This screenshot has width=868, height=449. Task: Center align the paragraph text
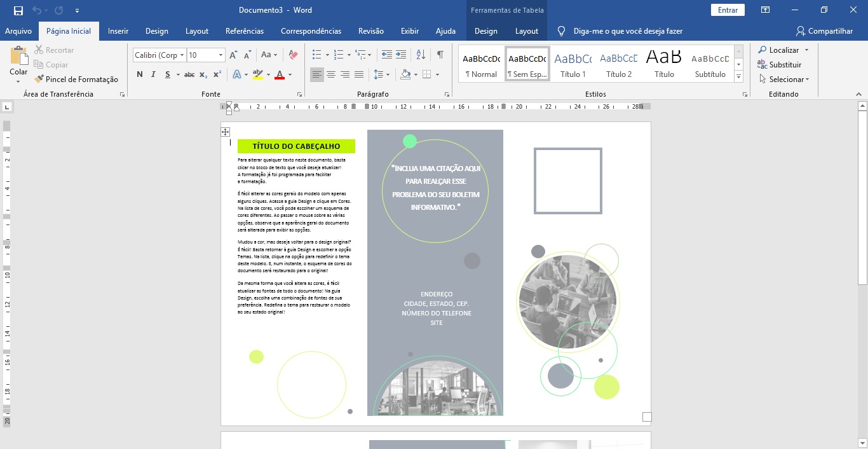(330, 74)
